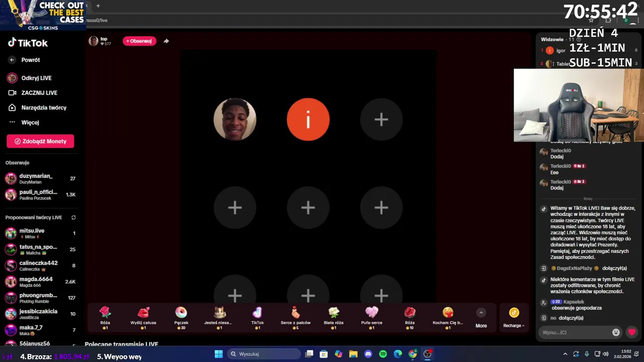Open Microsoft Edge from taskbar
This screenshot has height=362, width=644.
coord(397,354)
